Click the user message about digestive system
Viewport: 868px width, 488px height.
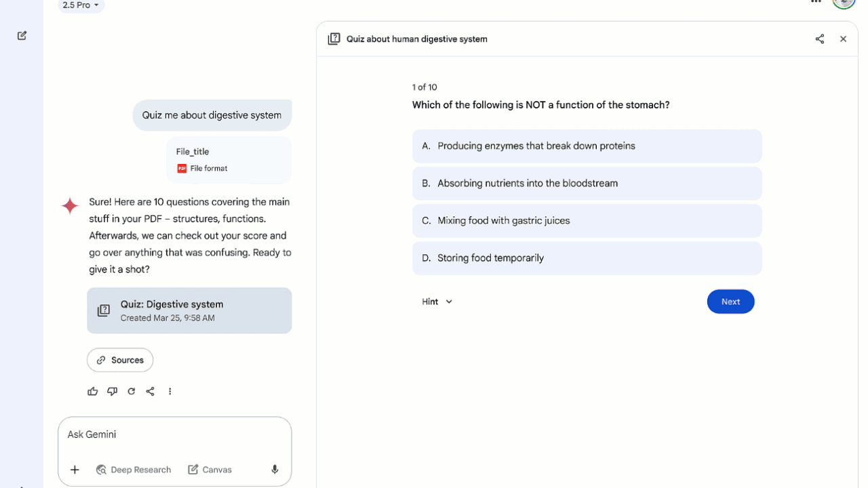[x=212, y=115]
